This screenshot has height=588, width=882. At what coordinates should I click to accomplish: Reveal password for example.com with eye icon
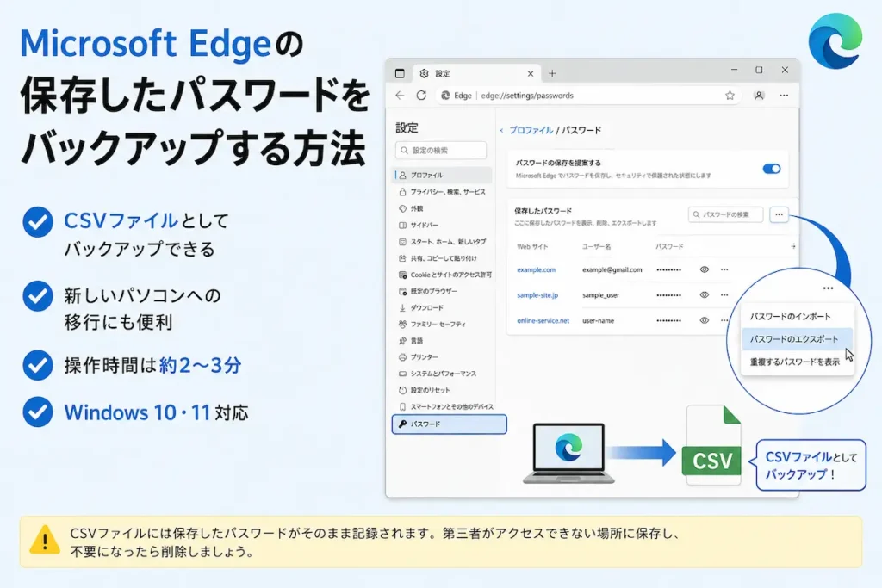coord(704,269)
